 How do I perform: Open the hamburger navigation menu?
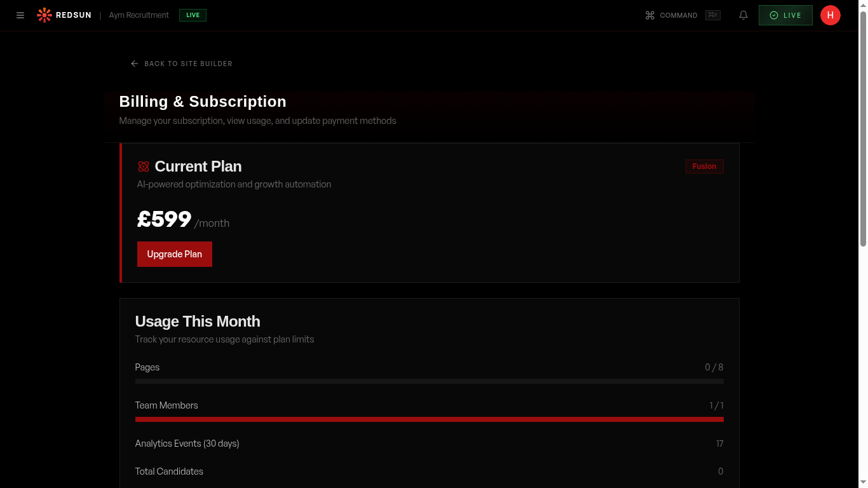coord(20,15)
